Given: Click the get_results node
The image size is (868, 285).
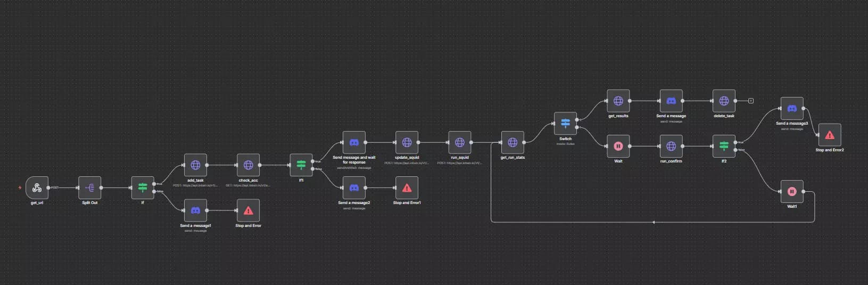Looking at the screenshot, I should (618, 101).
